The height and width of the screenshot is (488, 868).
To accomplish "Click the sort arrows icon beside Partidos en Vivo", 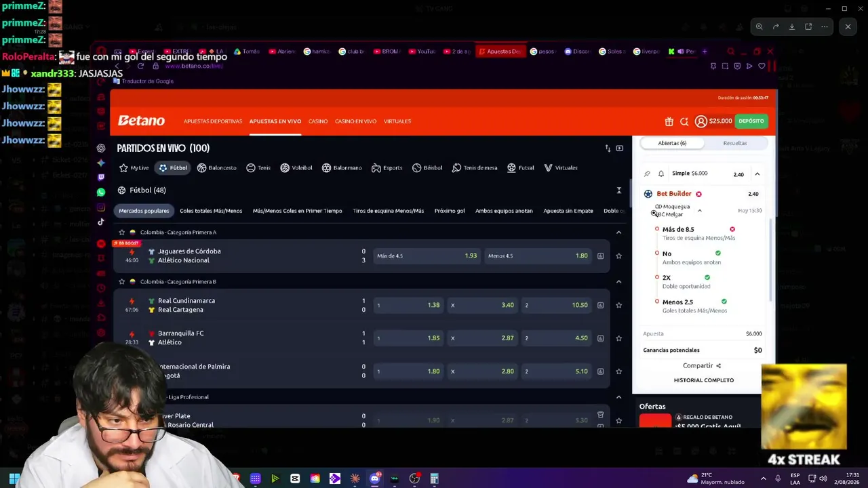I will (608, 148).
